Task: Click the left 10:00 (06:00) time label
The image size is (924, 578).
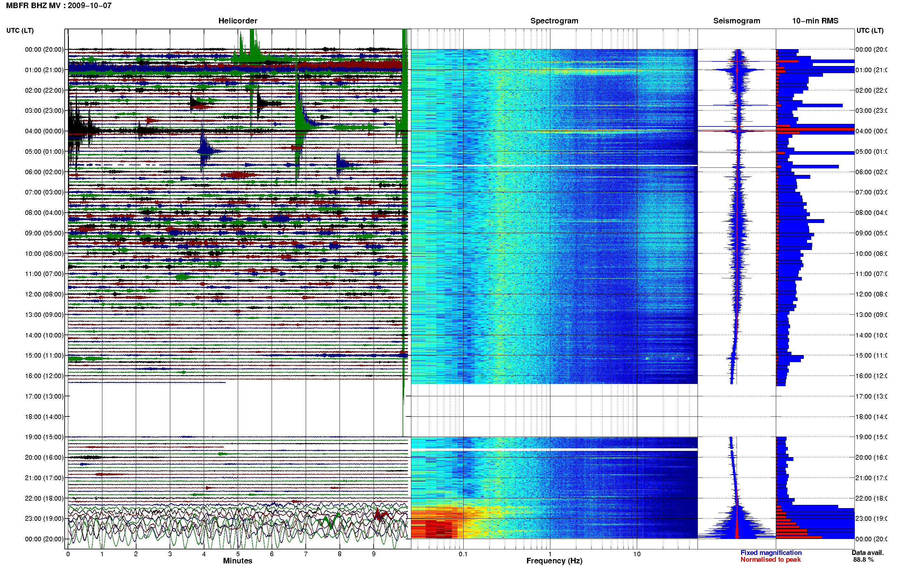Action: (44, 254)
